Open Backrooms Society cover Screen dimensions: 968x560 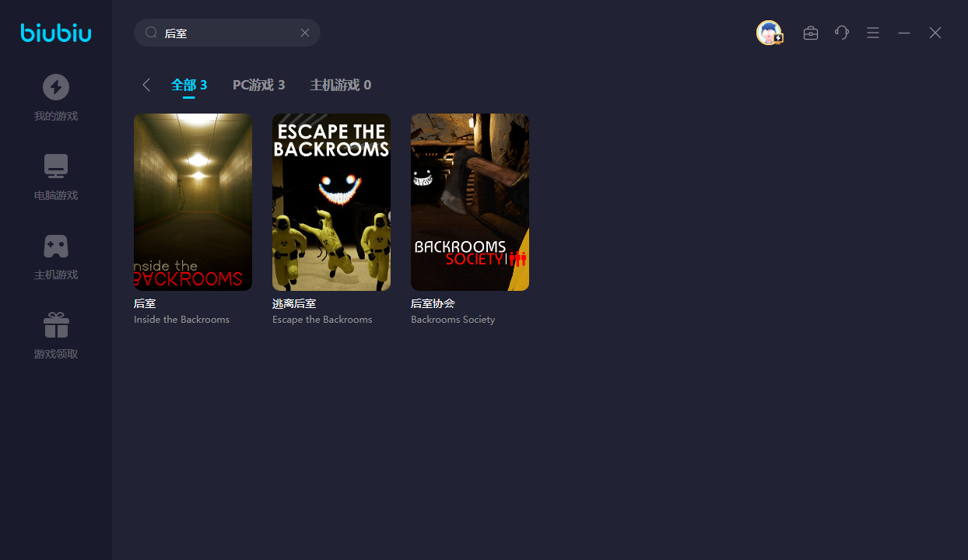click(470, 202)
